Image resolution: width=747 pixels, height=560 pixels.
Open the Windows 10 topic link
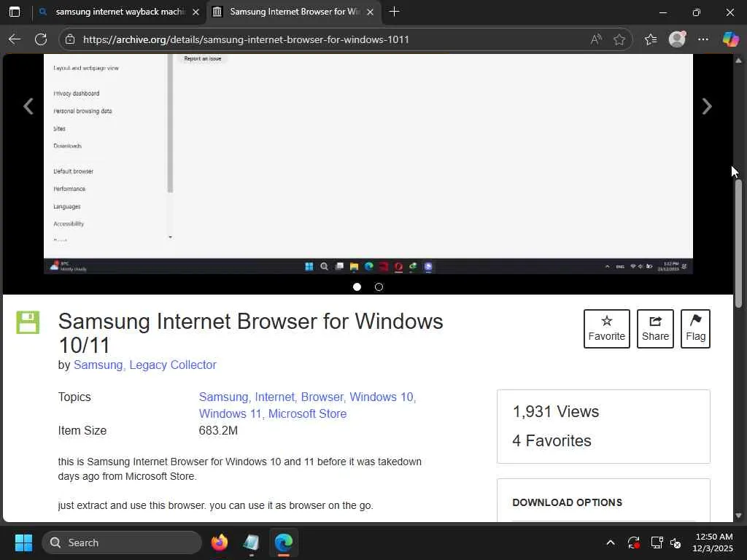pos(382,397)
